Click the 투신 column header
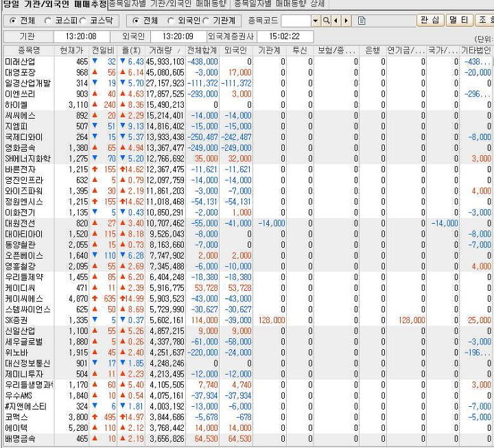This screenshot has height=448, width=494. (x=300, y=50)
